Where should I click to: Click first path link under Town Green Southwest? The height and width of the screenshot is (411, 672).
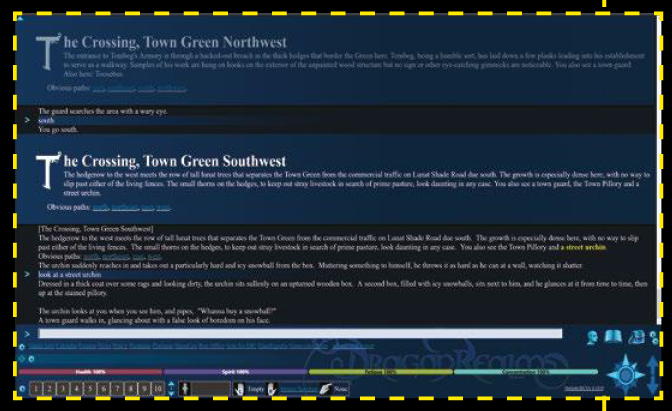(x=100, y=208)
